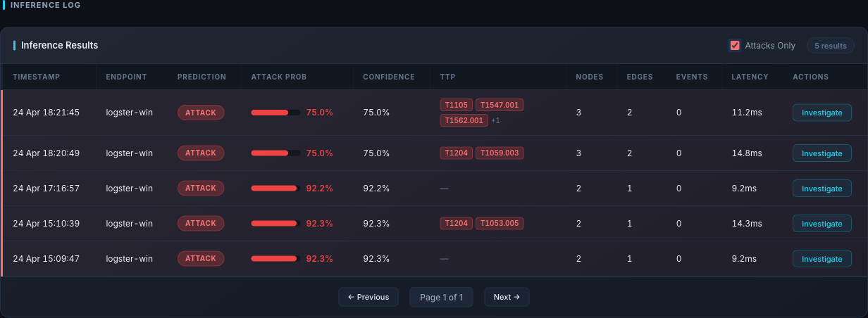Investigate the 15:10:39 attack entry
Screen dimensions: 868x318
(822, 224)
